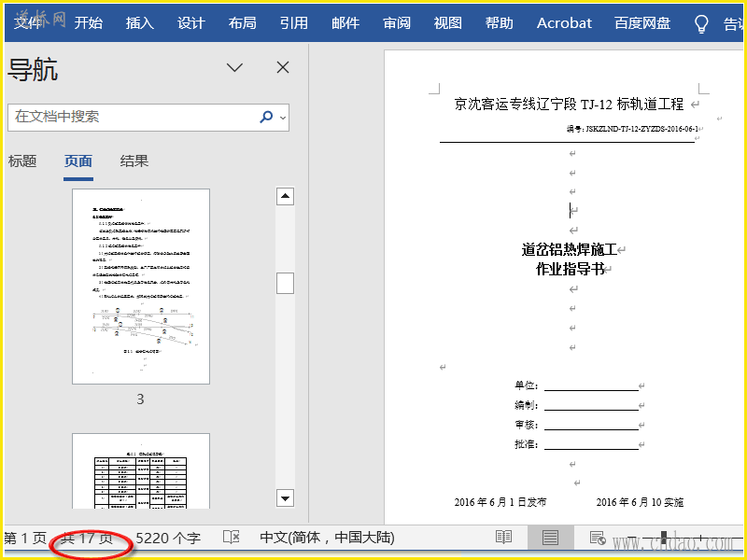This screenshot has width=747, height=560.
Task: Click the magnifier search icon
Action: 266,117
